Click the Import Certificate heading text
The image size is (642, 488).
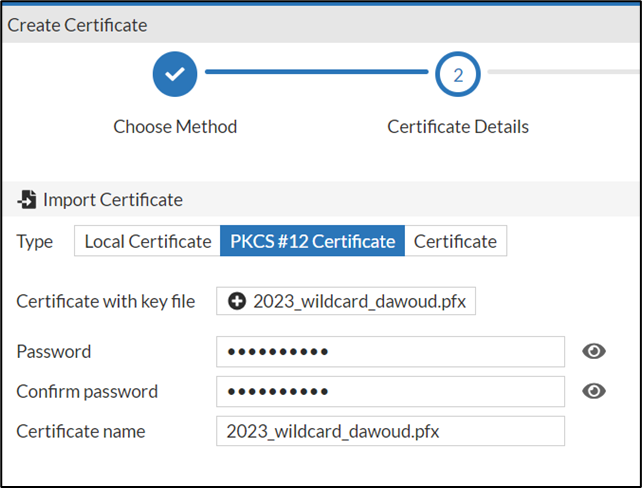[112, 200]
